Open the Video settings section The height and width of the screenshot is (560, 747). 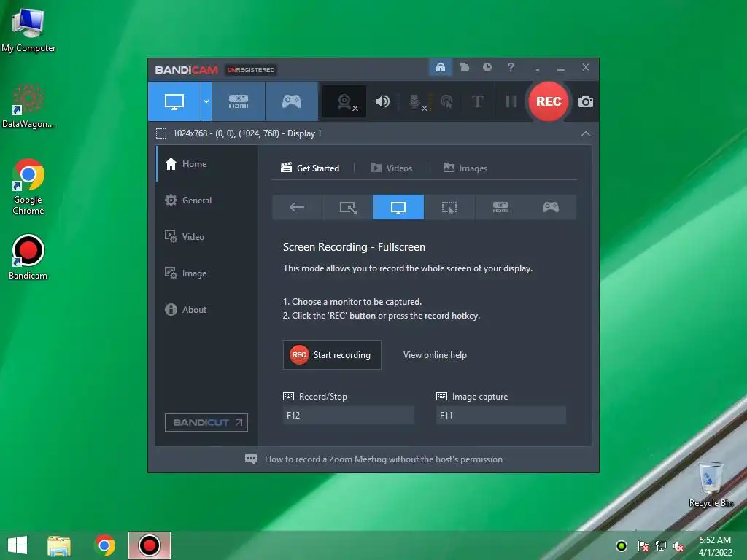pos(206,237)
